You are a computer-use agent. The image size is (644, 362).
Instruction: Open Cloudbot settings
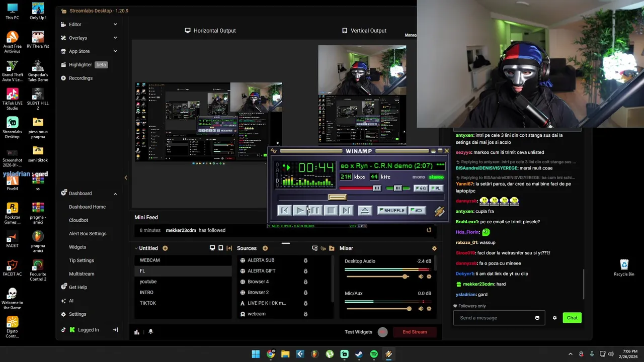pyautogui.click(x=78, y=220)
